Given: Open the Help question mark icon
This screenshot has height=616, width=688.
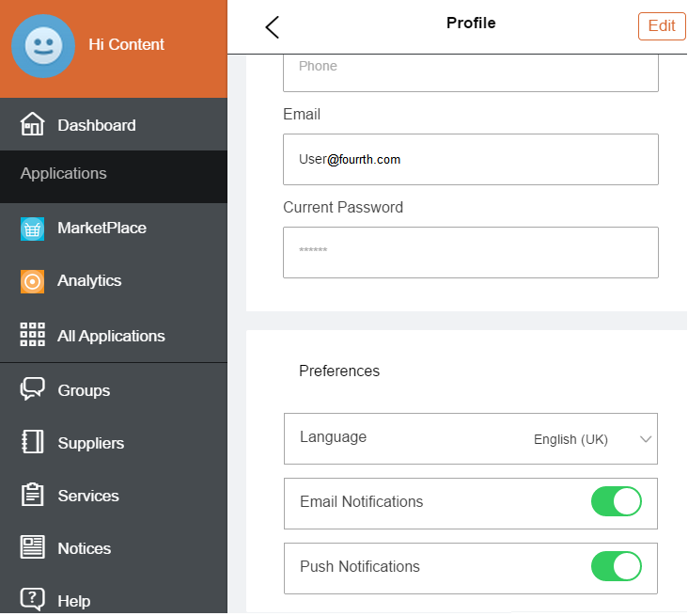Looking at the screenshot, I should (x=33, y=600).
